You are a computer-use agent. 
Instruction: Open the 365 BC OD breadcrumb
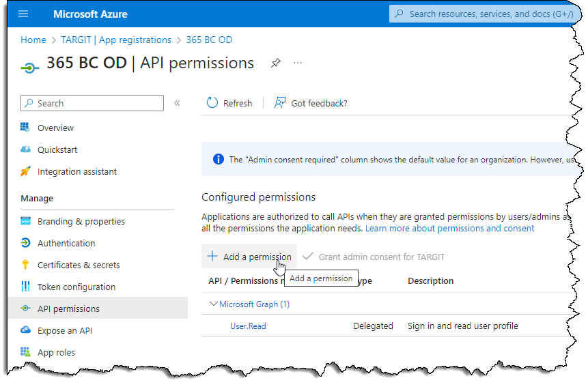[x=209, y=40]
